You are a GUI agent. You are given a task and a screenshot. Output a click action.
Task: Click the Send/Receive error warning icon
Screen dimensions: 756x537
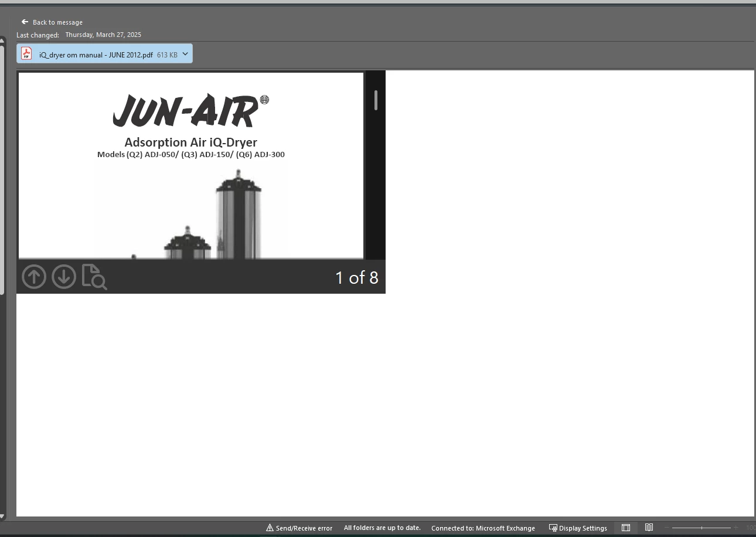point(270,528)
